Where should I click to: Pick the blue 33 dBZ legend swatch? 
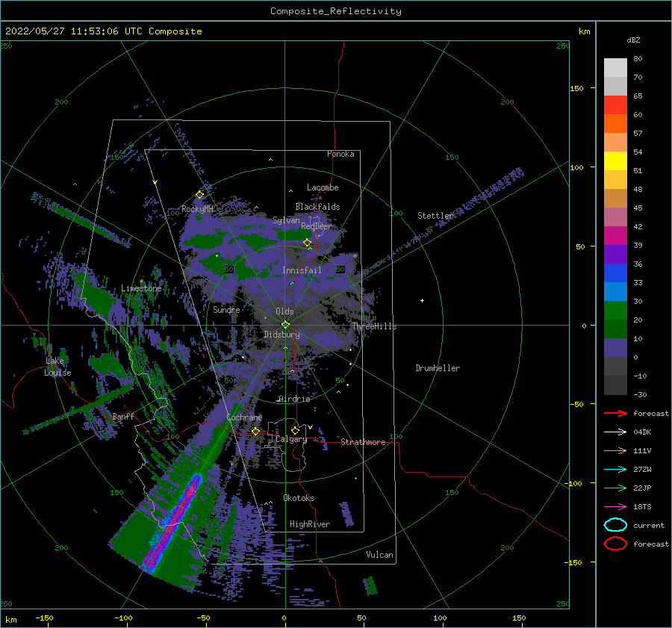pos(615,273)
